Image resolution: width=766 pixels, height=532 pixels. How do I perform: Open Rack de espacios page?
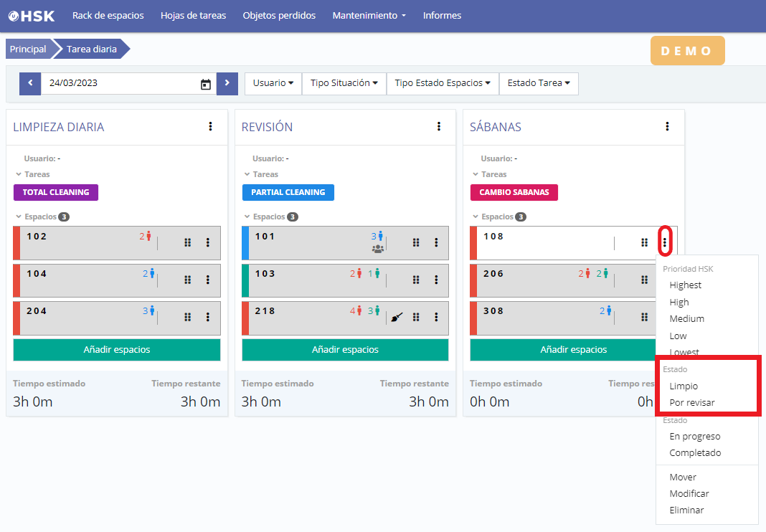point(108,15)
